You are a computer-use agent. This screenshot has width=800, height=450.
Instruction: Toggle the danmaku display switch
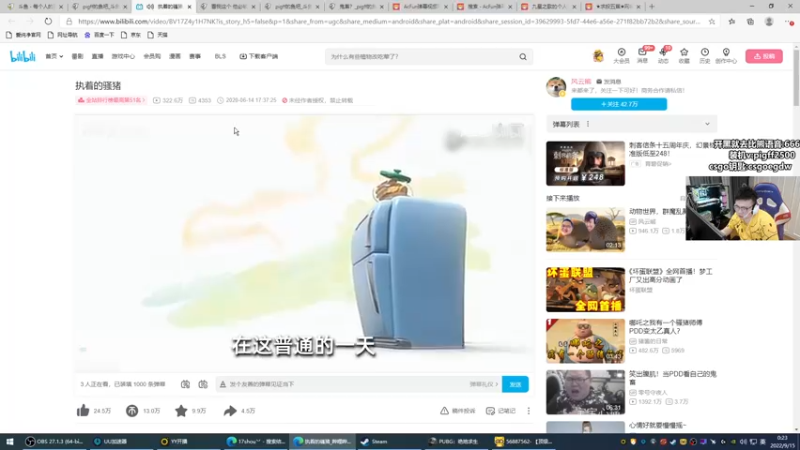(x=185, y=384)
